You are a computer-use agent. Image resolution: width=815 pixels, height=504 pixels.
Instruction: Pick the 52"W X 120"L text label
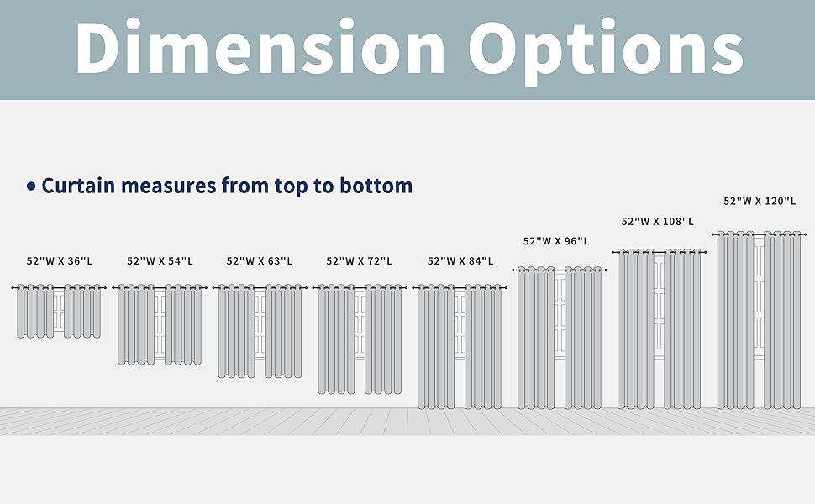point(759,202)
